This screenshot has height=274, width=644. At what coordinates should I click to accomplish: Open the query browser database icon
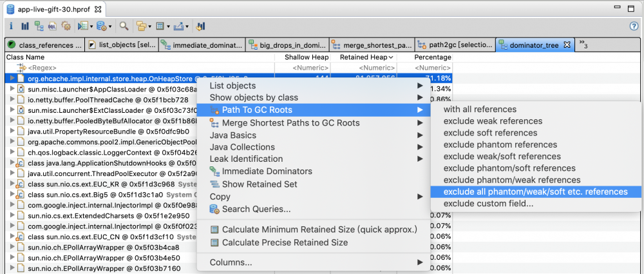click(101, 26)
